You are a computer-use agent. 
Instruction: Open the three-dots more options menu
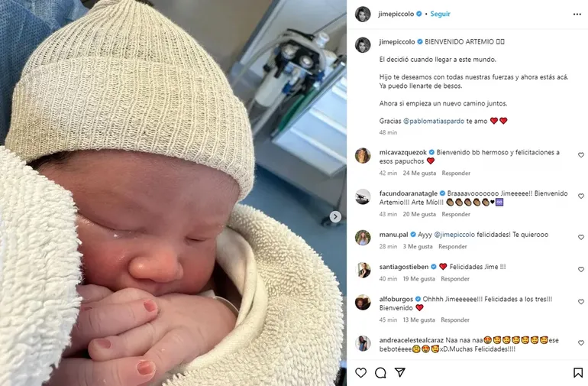(577, 15)
